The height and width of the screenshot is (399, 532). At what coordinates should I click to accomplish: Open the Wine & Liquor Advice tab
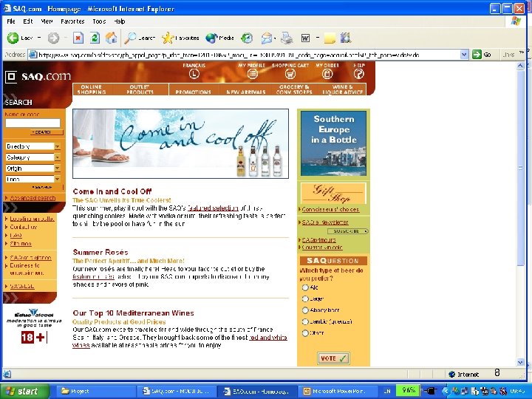coord(343,89)
